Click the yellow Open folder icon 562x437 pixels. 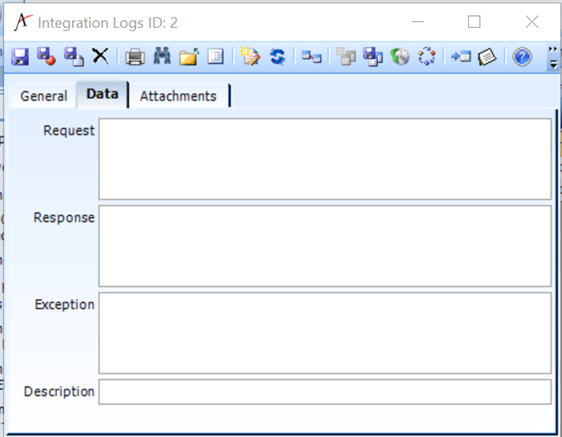pos(189,57)
